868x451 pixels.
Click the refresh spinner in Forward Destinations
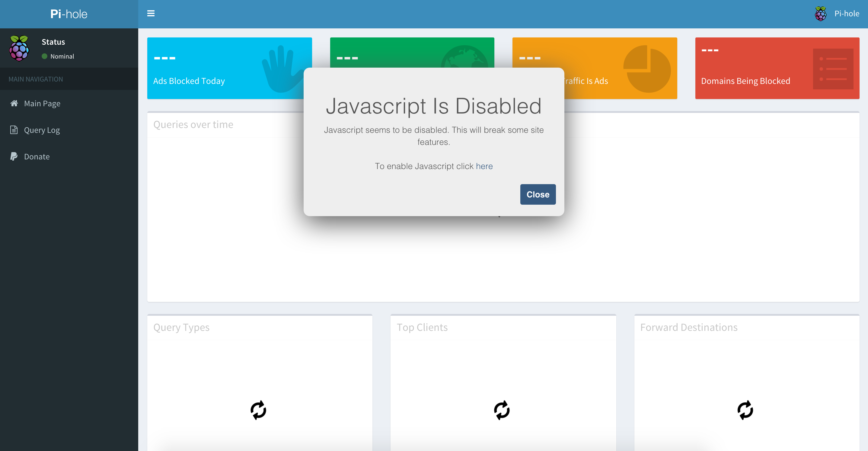coord(745,410)
